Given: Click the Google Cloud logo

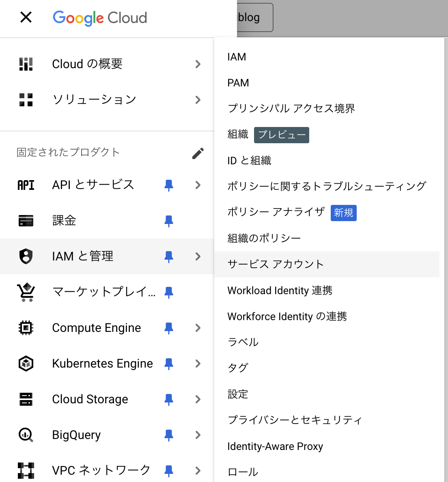Looking at the screenshot, I should pos(100,18).
